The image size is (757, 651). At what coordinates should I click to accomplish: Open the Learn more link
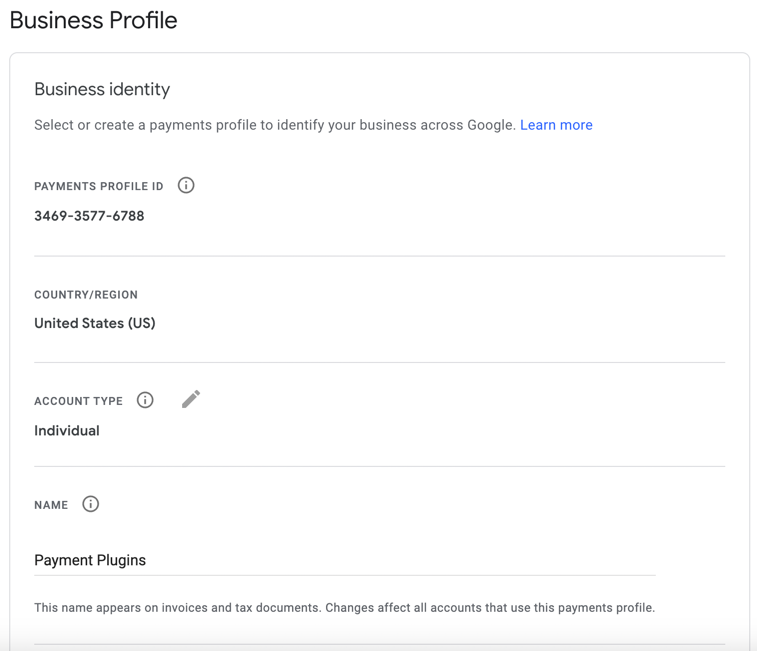556,125
